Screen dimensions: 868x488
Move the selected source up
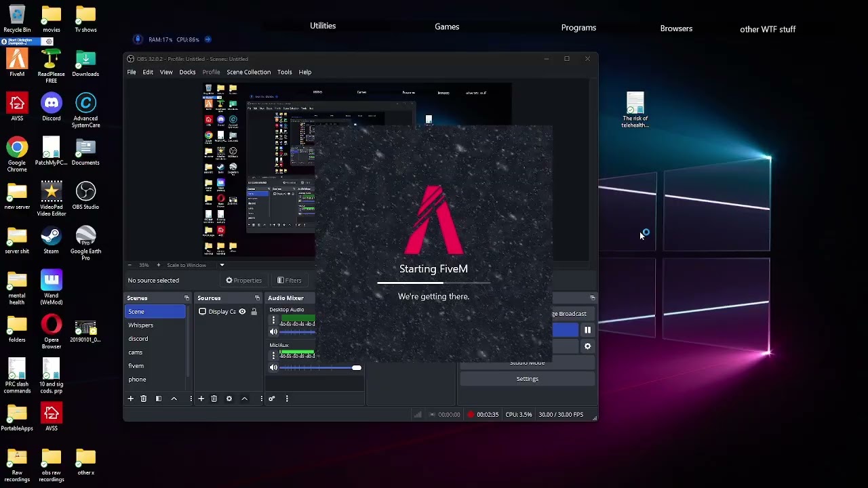(x=245, y=399)
